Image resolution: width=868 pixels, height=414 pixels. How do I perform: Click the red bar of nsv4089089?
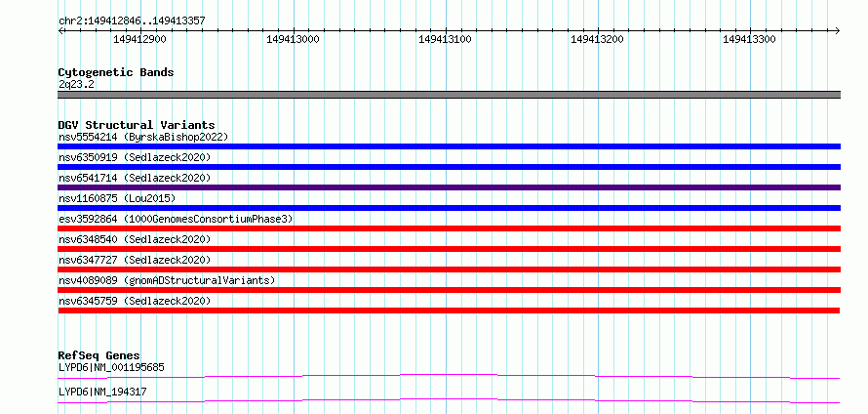click(x=449, y=290)
